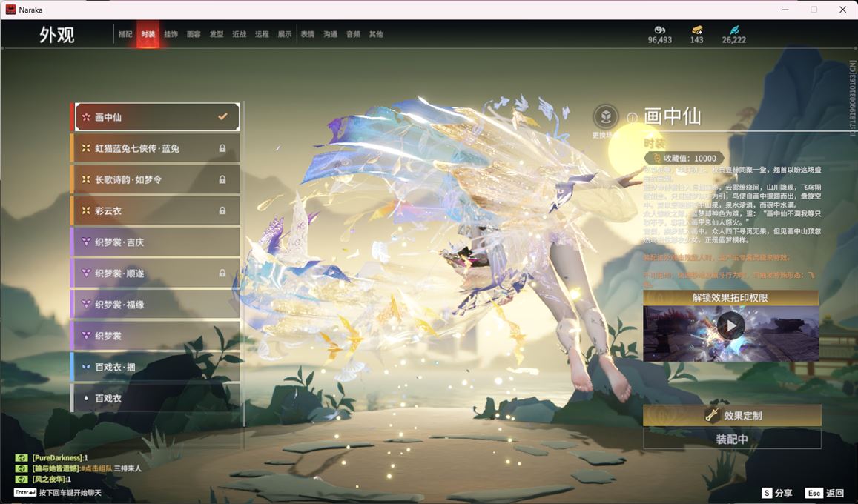Open the 搭配 tab
This screenshot has width=858, height=504.
125,34
